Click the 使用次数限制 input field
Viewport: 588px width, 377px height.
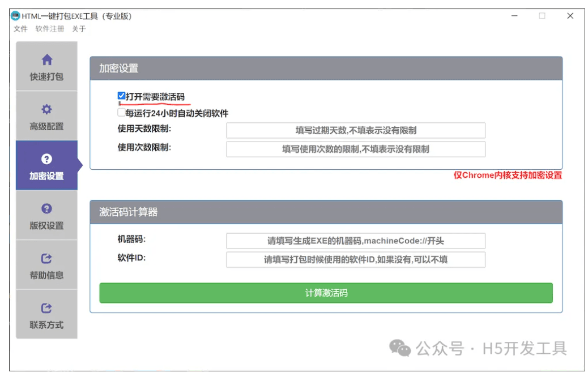click(356, 149)
